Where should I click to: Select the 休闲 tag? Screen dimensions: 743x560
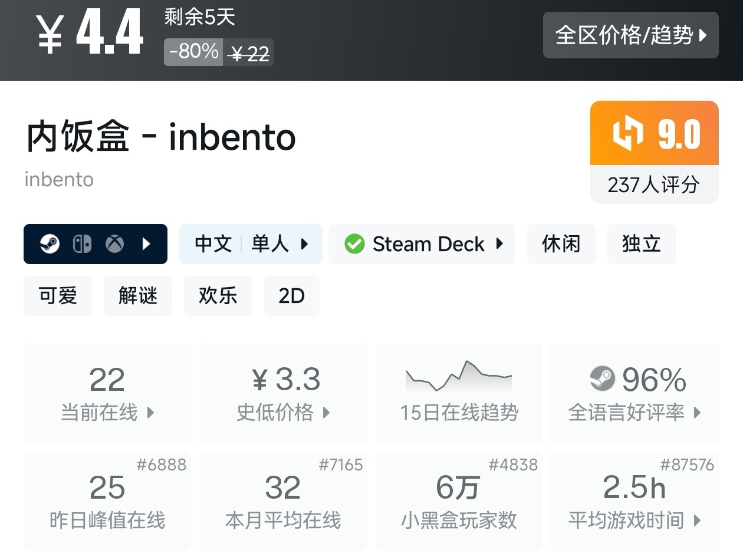[x=561, y=243]
